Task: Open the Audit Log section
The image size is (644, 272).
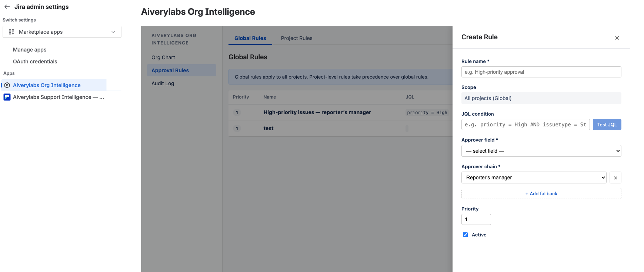Action: (x=163, y=83)
